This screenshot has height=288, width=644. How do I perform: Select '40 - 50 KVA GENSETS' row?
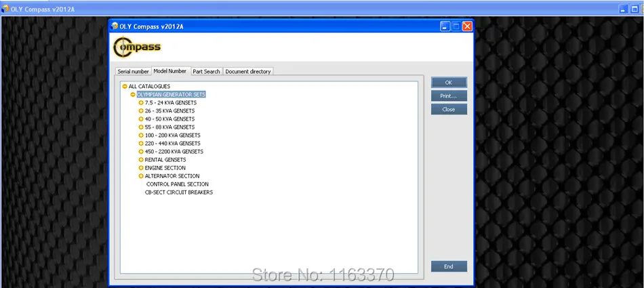coord(169,119)
